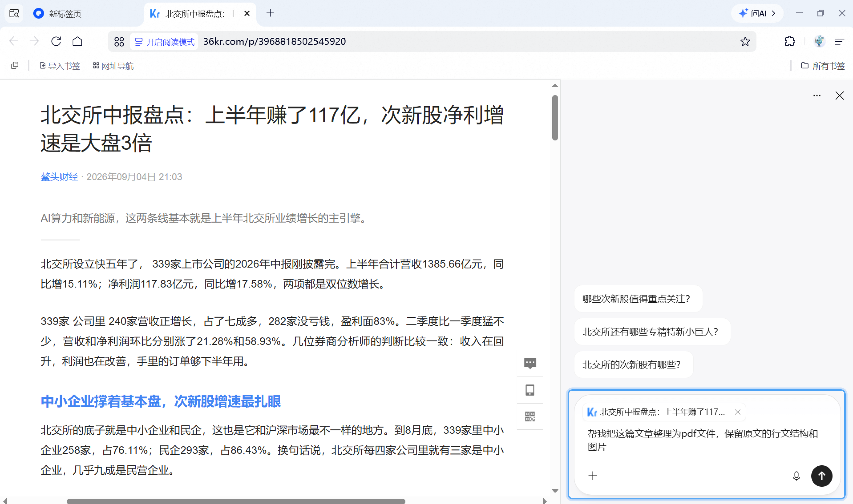Open the 所有书签 folder

click(823, 66)
